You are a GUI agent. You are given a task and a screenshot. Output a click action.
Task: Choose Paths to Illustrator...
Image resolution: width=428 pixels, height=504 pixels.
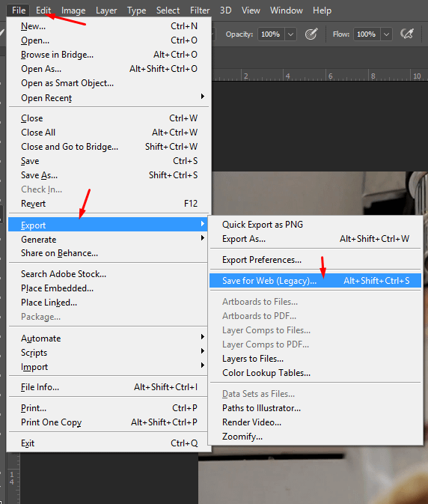(x=315, y=408)
